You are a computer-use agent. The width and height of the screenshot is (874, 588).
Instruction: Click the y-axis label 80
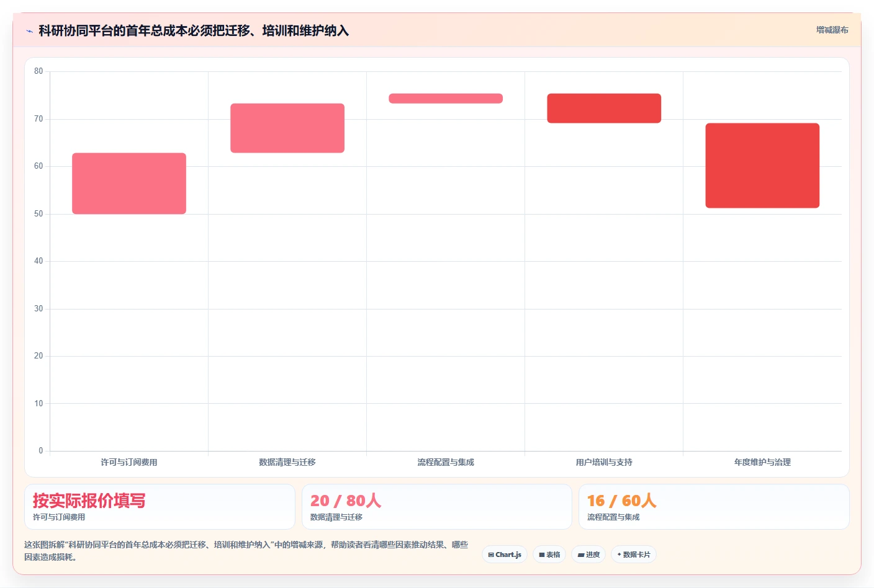pyautogui.click(x=38, y=71)
